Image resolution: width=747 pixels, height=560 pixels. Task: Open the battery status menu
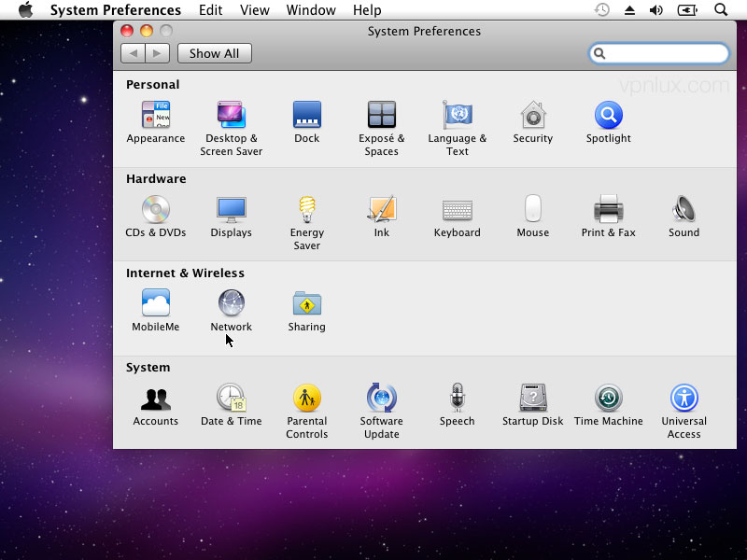coord(687,10)
